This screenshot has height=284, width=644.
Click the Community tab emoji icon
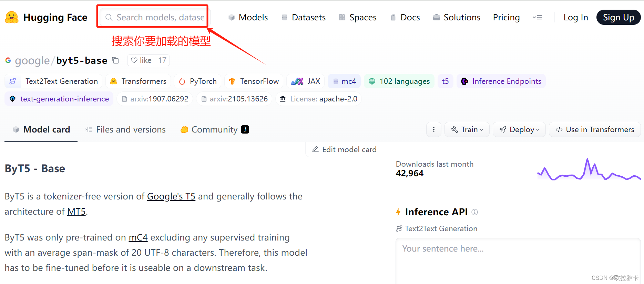[184, 129]
